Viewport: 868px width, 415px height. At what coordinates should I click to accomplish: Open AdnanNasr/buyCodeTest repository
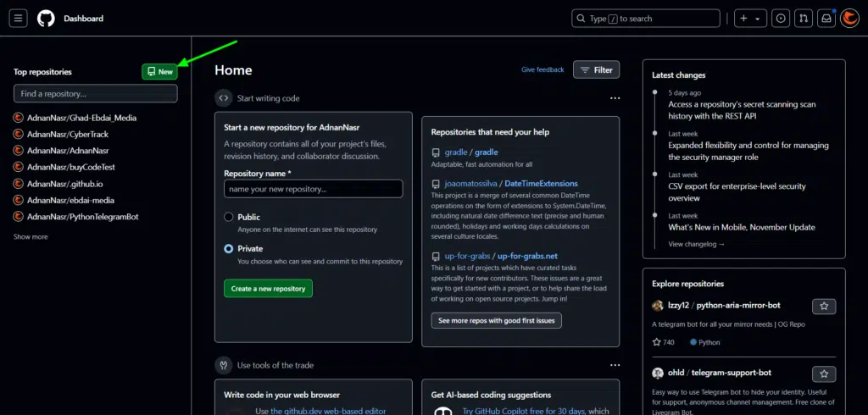(71, 167)
